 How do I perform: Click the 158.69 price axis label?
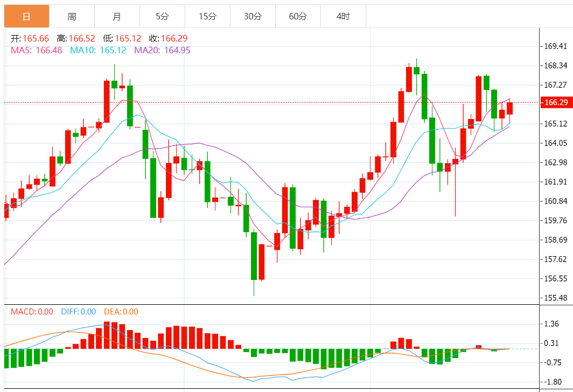tap(555, 240)
